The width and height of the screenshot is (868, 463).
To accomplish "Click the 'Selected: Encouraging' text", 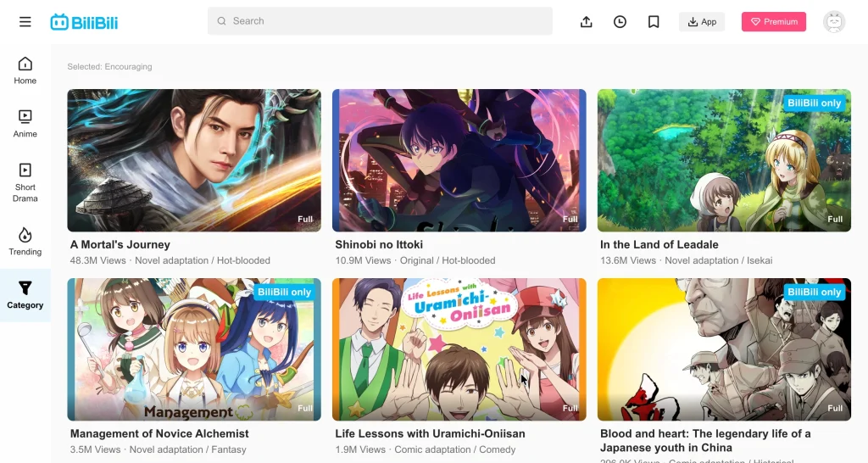I will click(109, 66).
